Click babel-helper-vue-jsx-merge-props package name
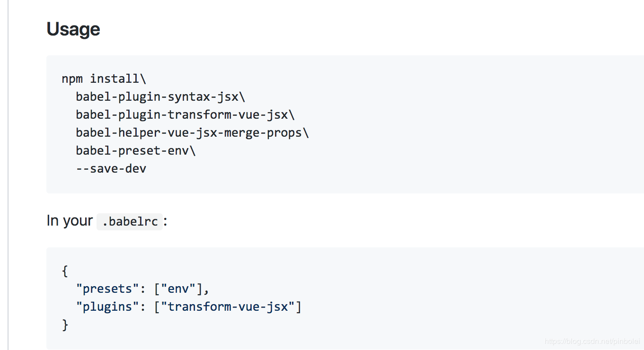 189,133
